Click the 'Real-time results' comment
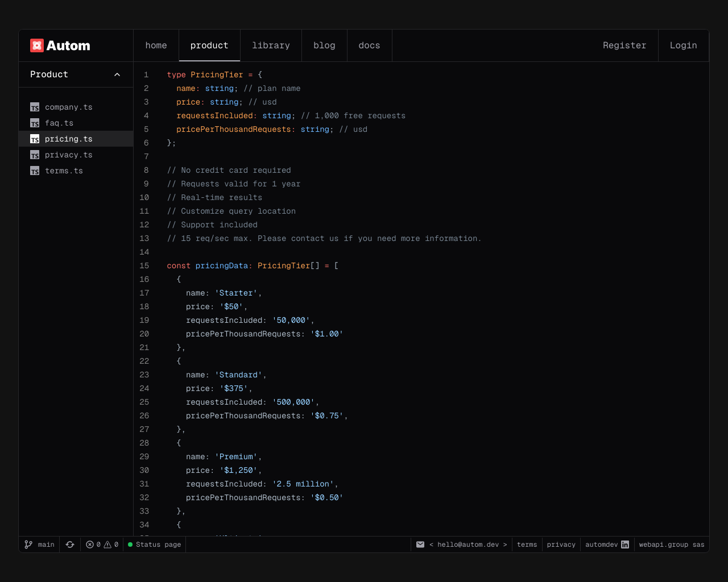Viewport: 728px width, 582px height. 214,197
